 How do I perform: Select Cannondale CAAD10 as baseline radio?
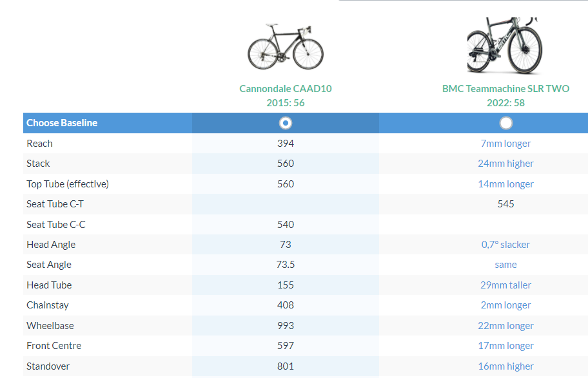click(x=286, y=123)
